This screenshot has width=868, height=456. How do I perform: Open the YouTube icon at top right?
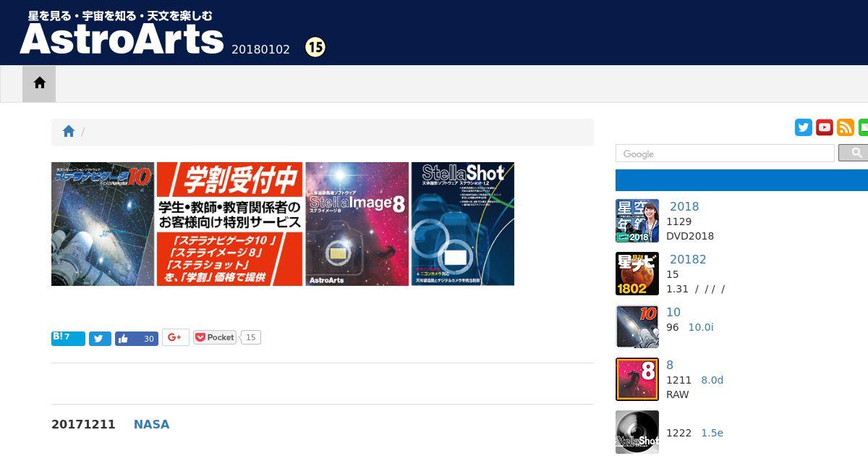(x=825, y=127)
